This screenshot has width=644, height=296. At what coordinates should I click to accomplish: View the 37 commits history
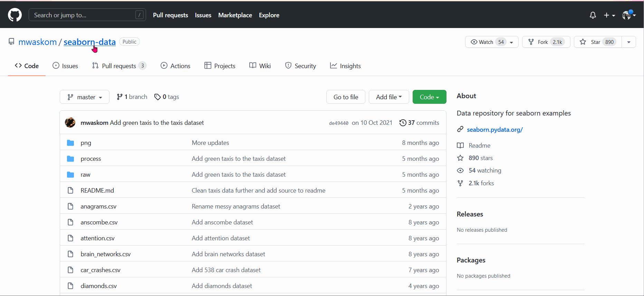click(419, 123)
